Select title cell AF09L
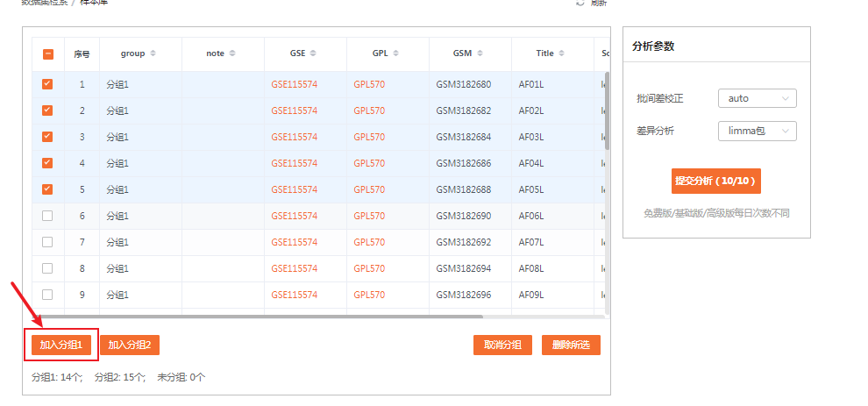The width and height of the screenshot is (868, 406). [531, 295]
